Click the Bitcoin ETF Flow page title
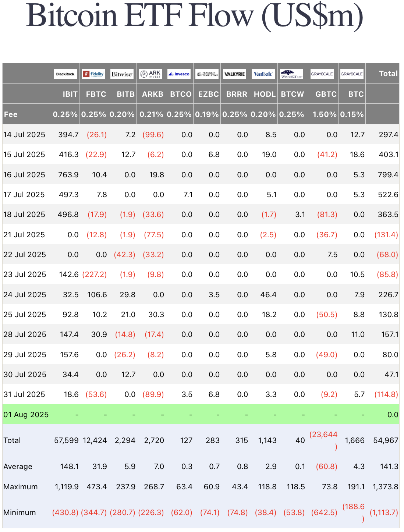404x532 pixels. click(x=195, y=15)
